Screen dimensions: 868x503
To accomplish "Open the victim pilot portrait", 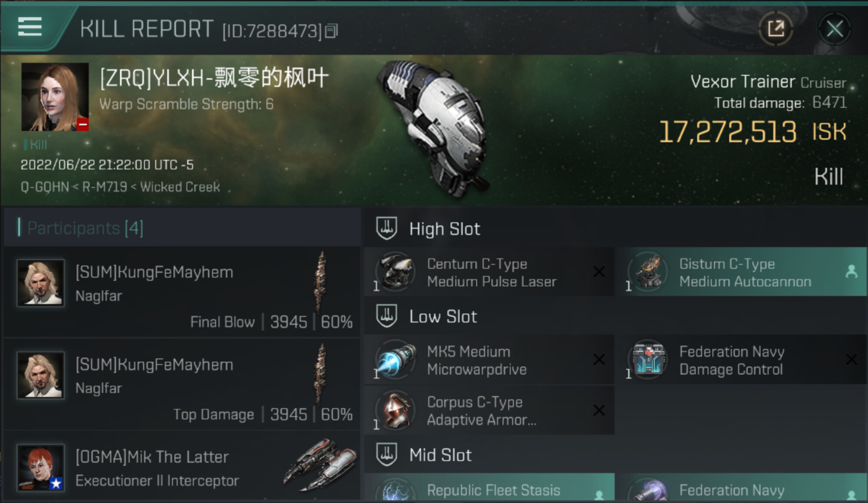I will point(55,97).
